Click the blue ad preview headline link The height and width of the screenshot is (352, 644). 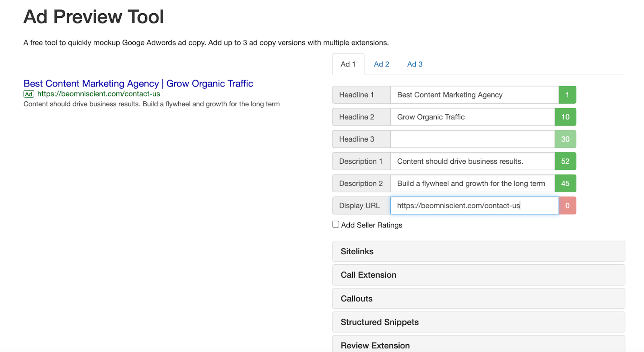[138, 84]
